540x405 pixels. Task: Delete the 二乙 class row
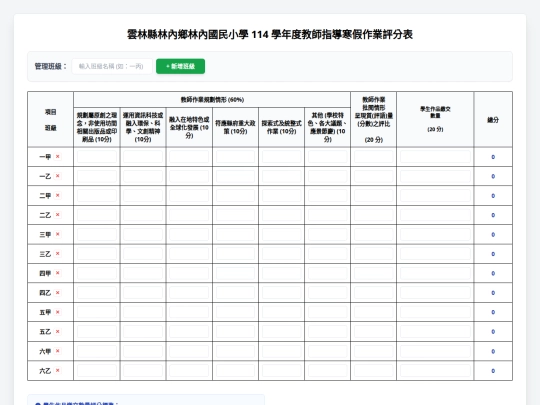58,215
